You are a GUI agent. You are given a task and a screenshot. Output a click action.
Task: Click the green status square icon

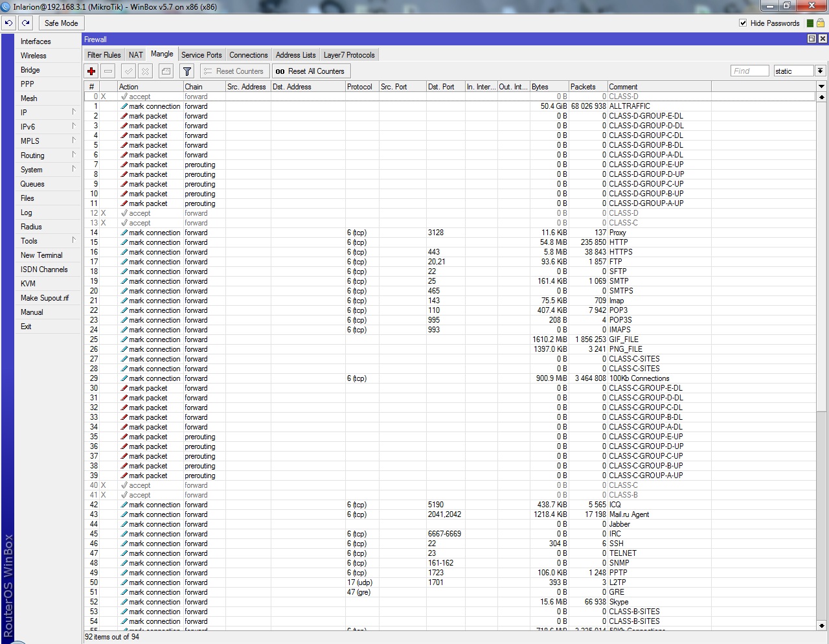pyautogui.click(x=810, y=23)
